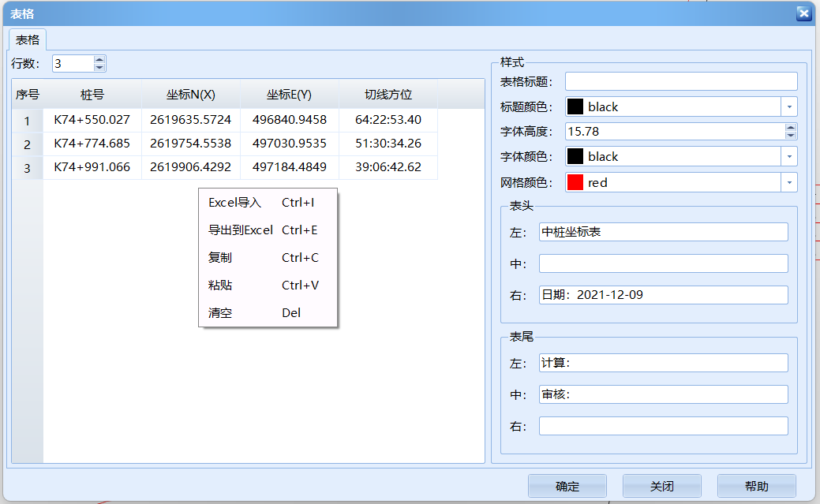Click the 桩号 column header
This screenshot has height=504, width=820.
[92, 93]
